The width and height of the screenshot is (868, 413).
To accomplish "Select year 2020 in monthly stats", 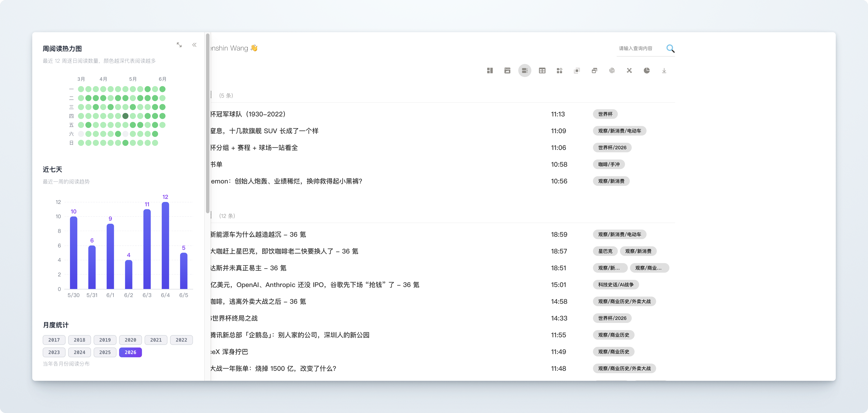I will pos(130,340).
